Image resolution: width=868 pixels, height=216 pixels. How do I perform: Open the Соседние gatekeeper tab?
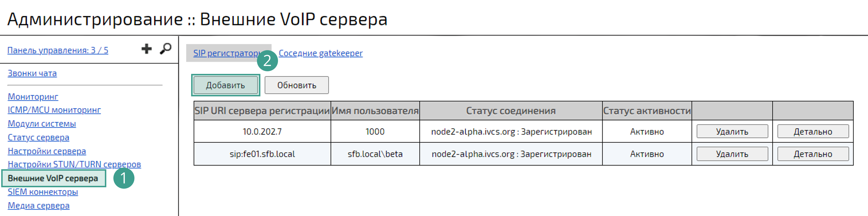(x=320, y=53)
